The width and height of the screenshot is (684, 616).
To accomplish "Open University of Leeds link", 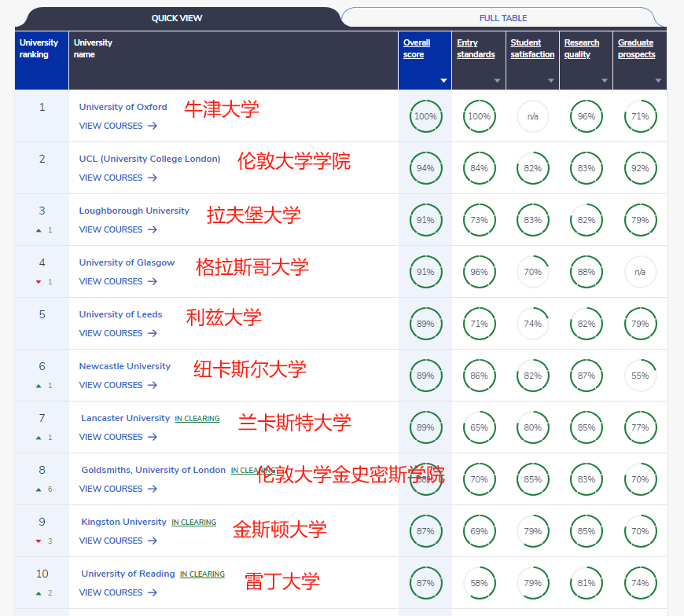I will click(120, 314).
